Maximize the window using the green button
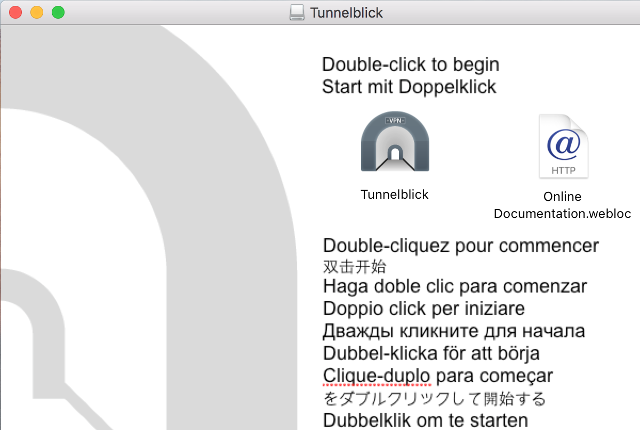Image resolution: width=640 pixels, height=430 pixels. pos(58,13)
